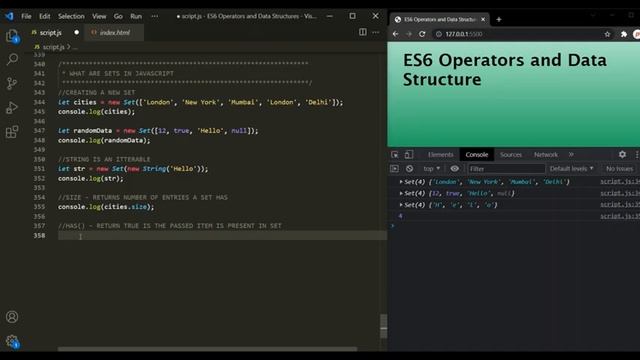Viewport: 640px width, 360px height.
Task: Split the editor to the right
Action: coord(362,32)
